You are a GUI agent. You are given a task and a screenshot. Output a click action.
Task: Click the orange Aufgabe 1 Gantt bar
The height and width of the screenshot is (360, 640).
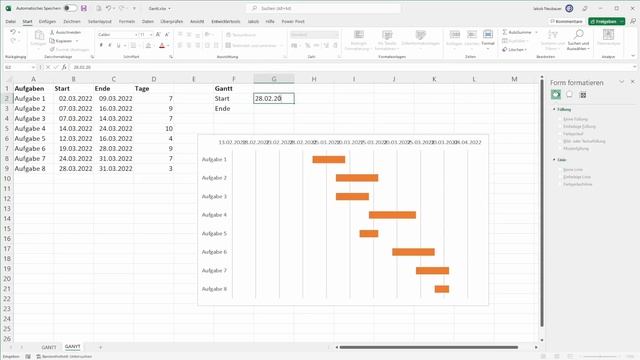329,159
